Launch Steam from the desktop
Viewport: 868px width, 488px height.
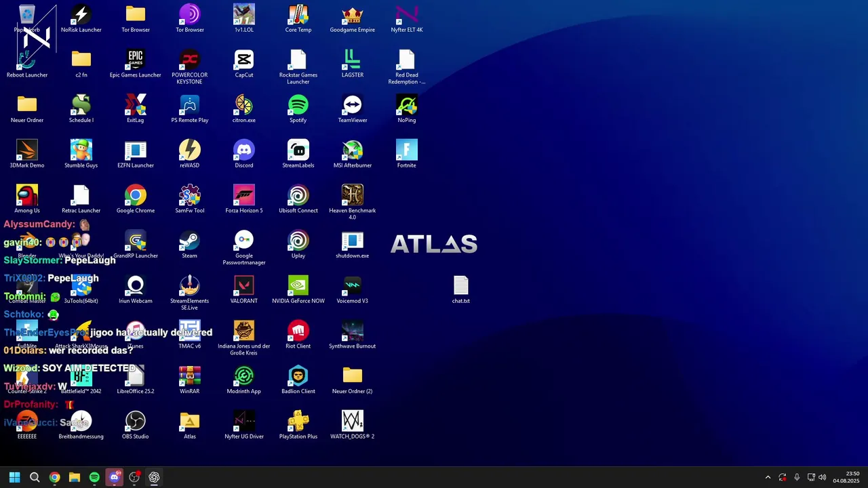point(190,244)
